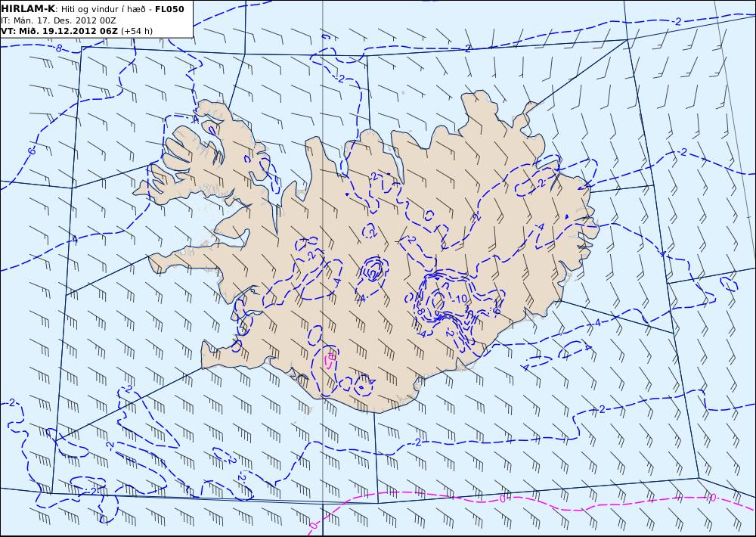Click the -8 contour label over the sea
756x537 pixels.
tap(58, 48)
